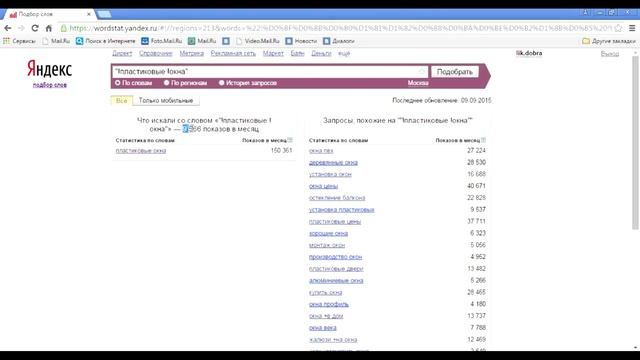The height and width of the screenshot is (360, 640).
Task: Go back with the browser back arrow
Action: tap(8, 28)
